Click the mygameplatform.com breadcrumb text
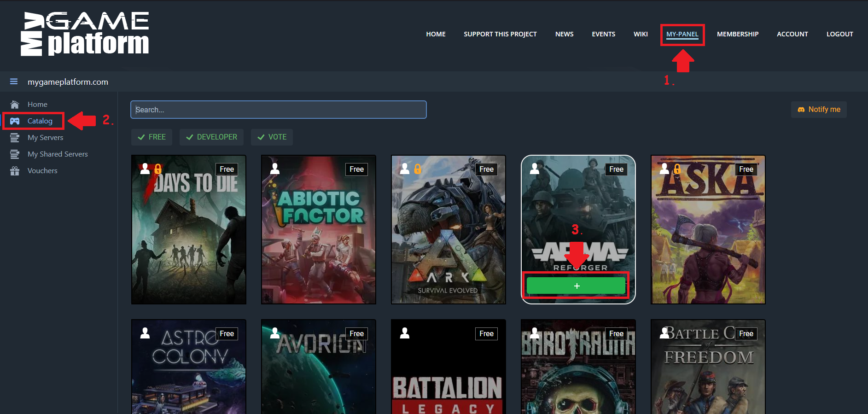Viewport: 868px width, 414px height. 68,82
